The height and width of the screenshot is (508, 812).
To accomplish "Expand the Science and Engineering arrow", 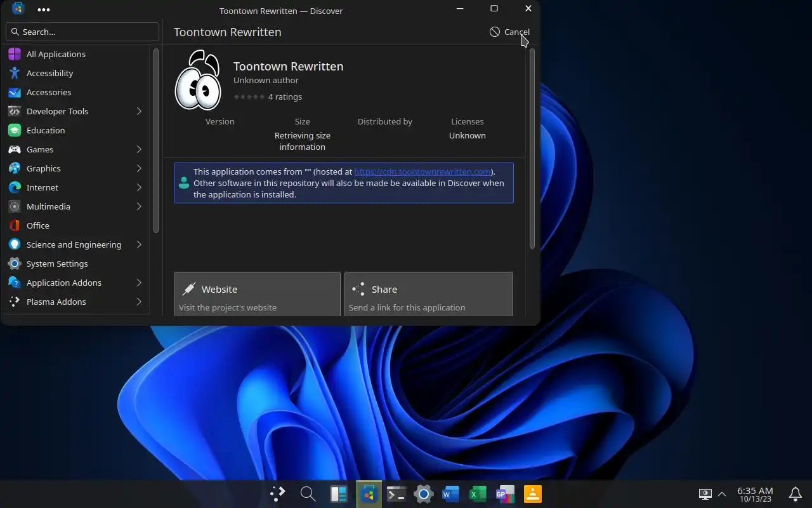I will (139, 244).
